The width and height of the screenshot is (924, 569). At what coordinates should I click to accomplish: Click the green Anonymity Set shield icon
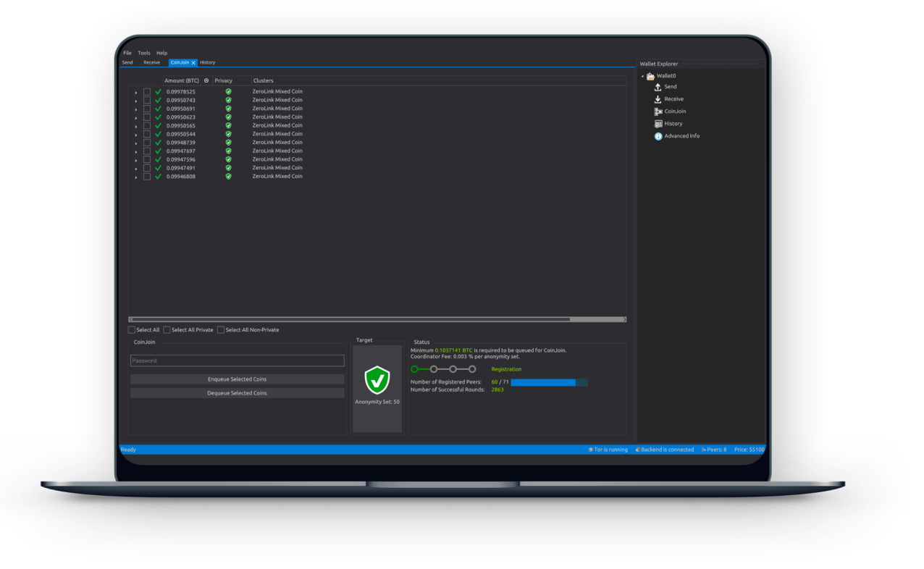(377, 379)
